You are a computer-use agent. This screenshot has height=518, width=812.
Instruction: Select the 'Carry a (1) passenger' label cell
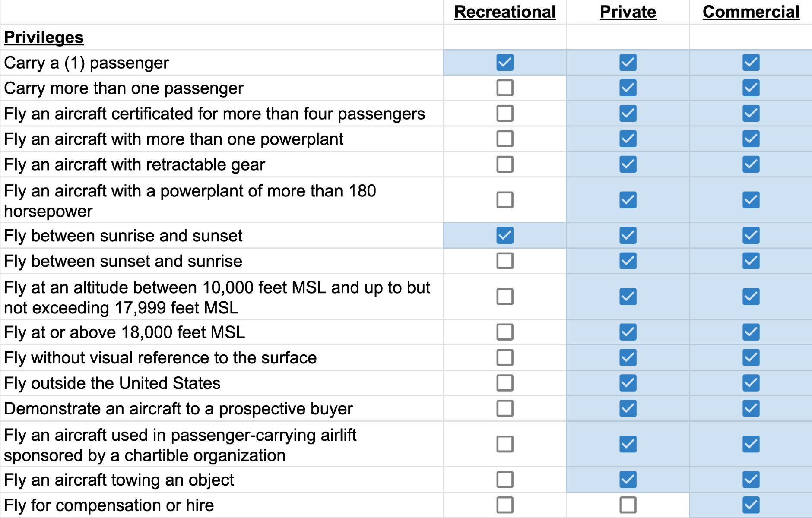86,63
